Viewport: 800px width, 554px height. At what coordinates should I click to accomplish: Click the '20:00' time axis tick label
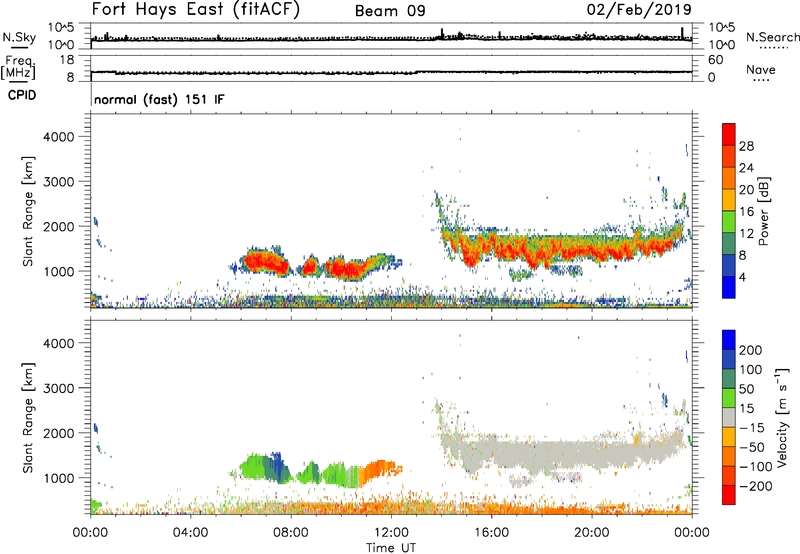coord(592,533)
